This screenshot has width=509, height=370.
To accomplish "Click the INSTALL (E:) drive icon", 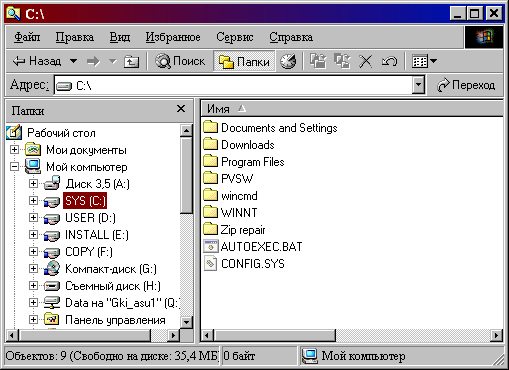I will (x=52, y=235).
